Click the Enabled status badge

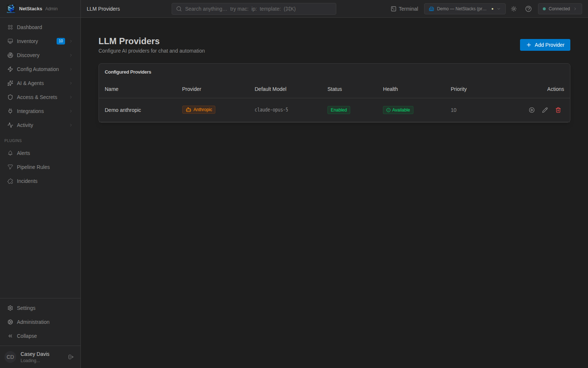pos(338,110)
